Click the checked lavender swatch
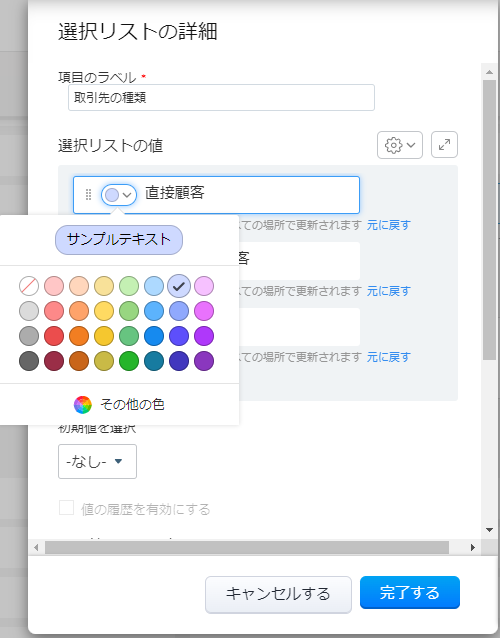 [179, 286]
